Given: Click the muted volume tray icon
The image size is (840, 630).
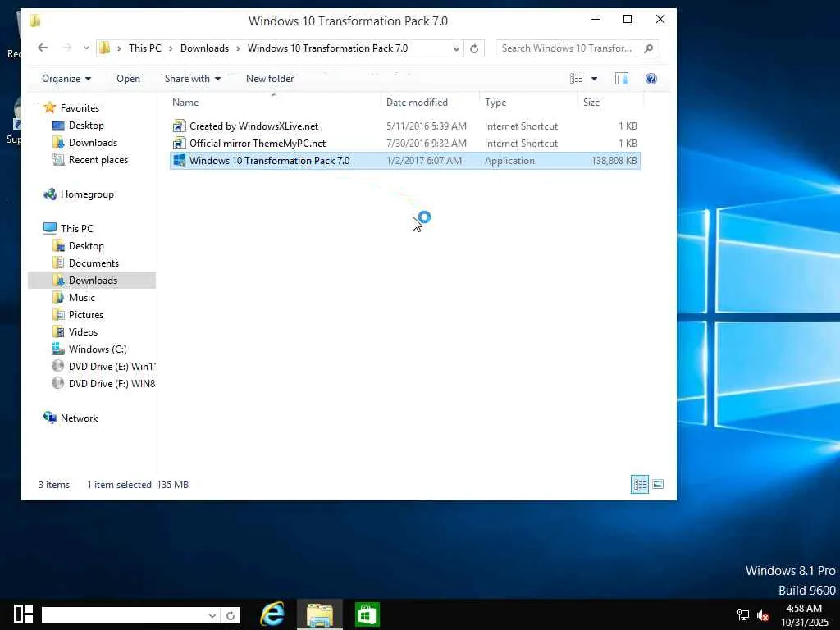Looking at the screenshot, I should (763, 615).
